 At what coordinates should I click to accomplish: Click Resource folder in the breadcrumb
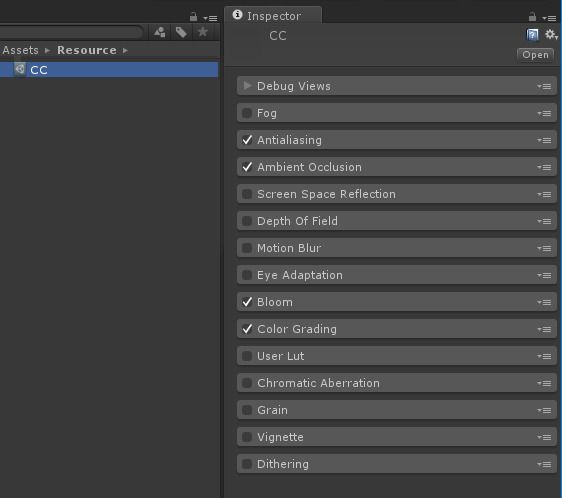[x=87, y=50]
